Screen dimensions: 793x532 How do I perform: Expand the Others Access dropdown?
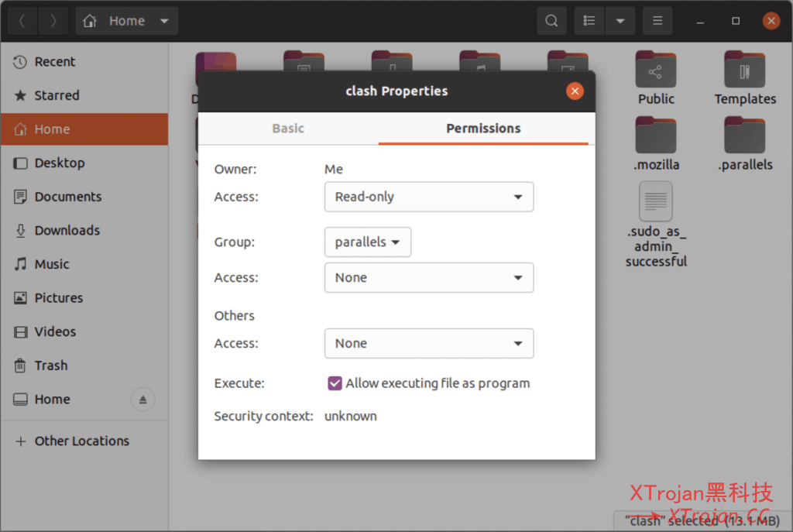(428, 343)
